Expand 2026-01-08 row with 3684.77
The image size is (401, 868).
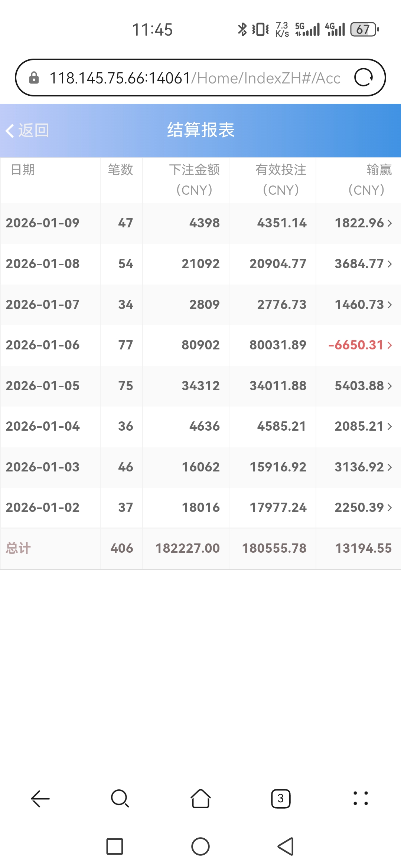point(389,264)
